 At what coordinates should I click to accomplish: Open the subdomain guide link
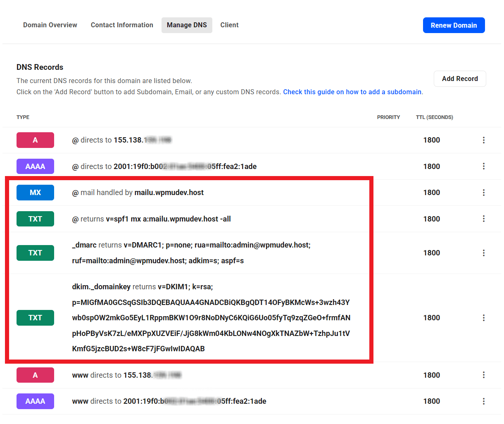352,92
